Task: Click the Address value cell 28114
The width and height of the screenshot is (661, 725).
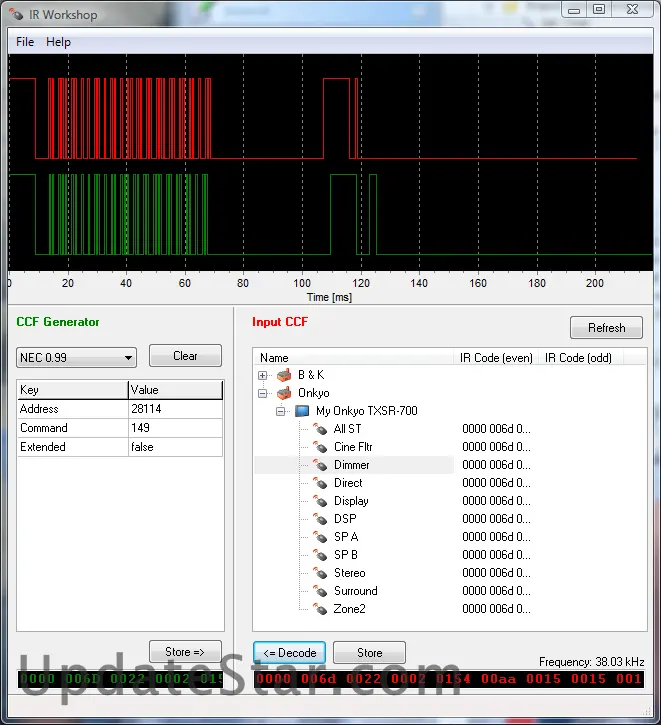Action: coord(174,409)
